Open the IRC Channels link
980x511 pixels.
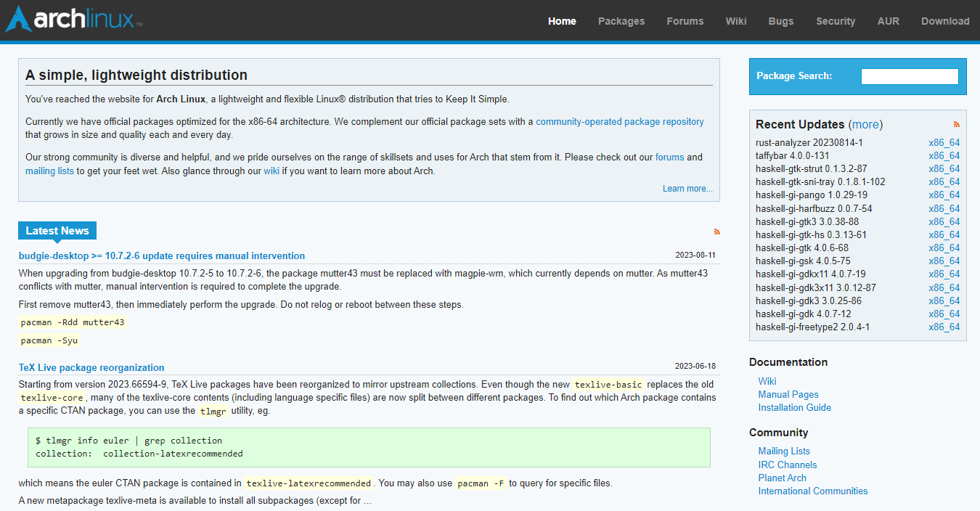tap(788, 465)
